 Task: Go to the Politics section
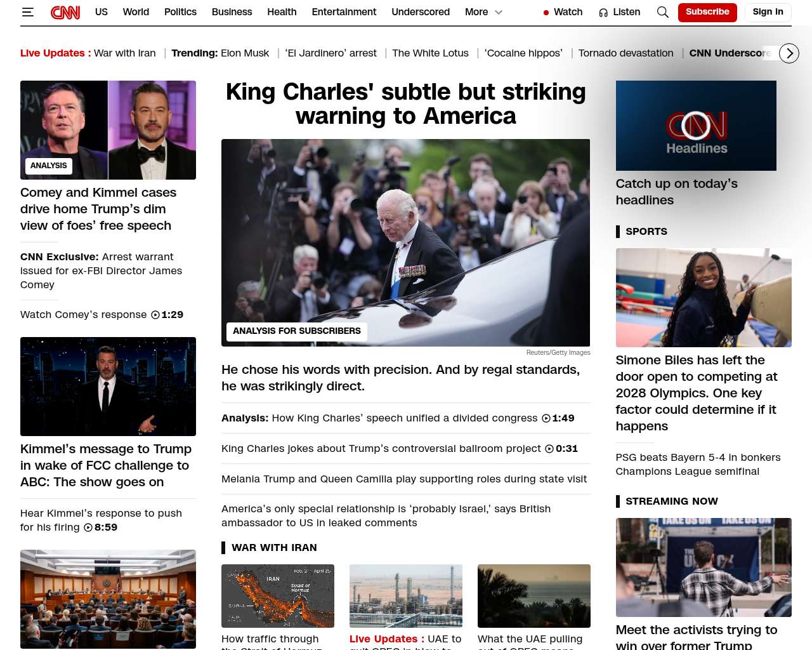click(x=180, y=12)
